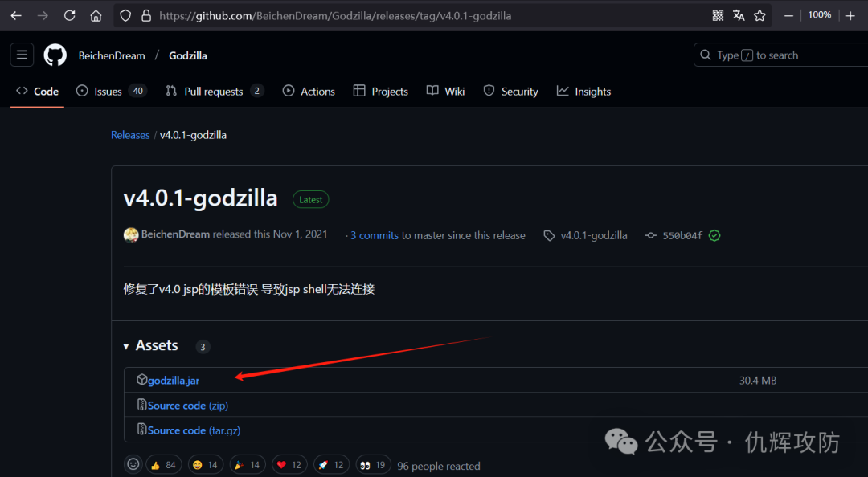Zoom out using the minus icon
Image resolution: width=868 pixels, height=477 pixels.
click(789, 15)
